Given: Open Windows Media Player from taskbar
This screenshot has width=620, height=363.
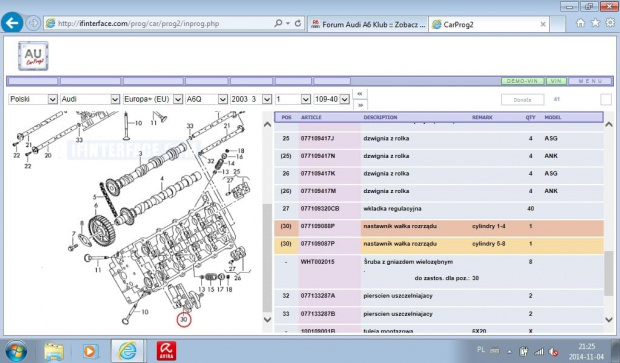Looking at the screenshot, I should (90, 351).
